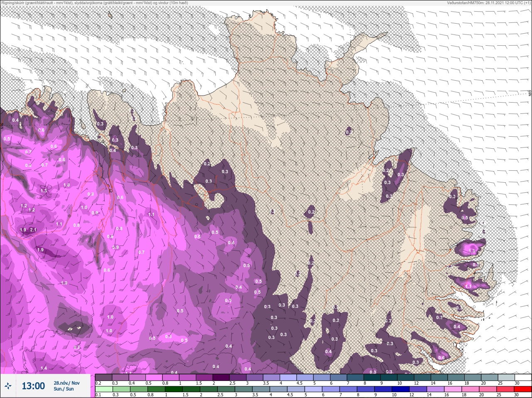
Task: Select upper legend swatch starting at 0.8
Action: pos(171,378)
